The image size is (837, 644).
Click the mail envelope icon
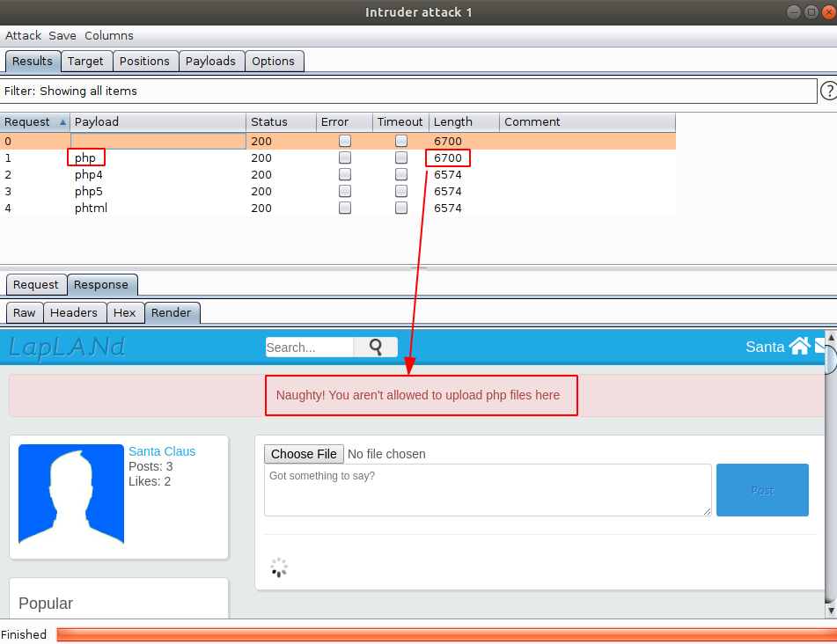point(820,346)
